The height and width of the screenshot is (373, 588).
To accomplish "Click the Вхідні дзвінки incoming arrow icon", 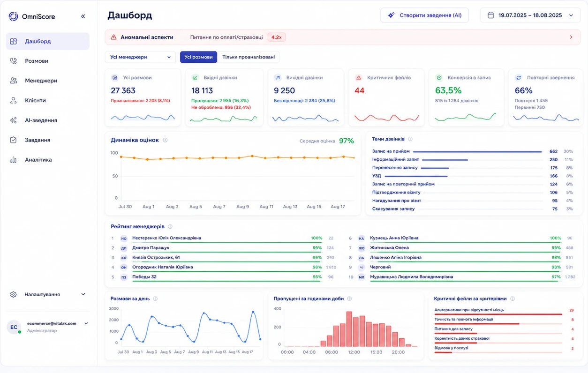I will 195,77.
